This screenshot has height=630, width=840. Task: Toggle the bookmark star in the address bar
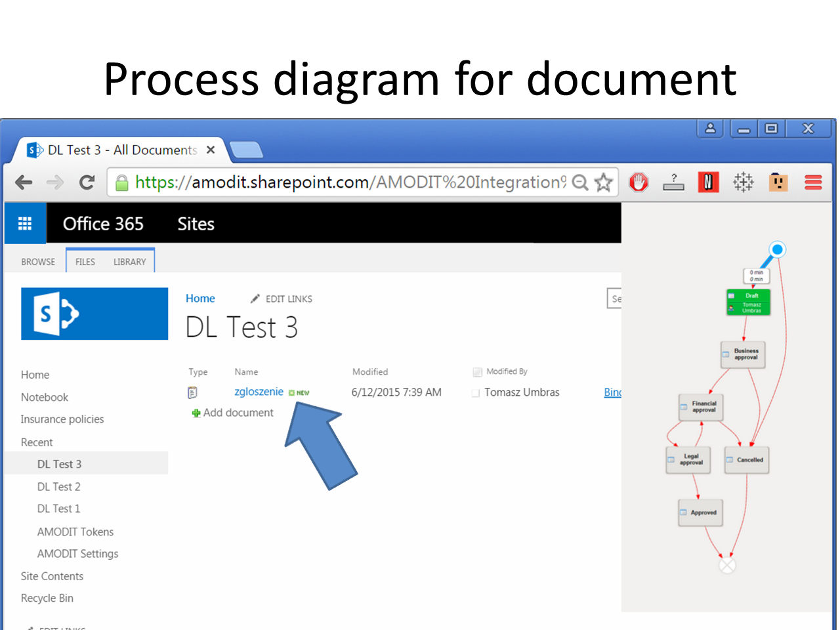coord(603,182)
